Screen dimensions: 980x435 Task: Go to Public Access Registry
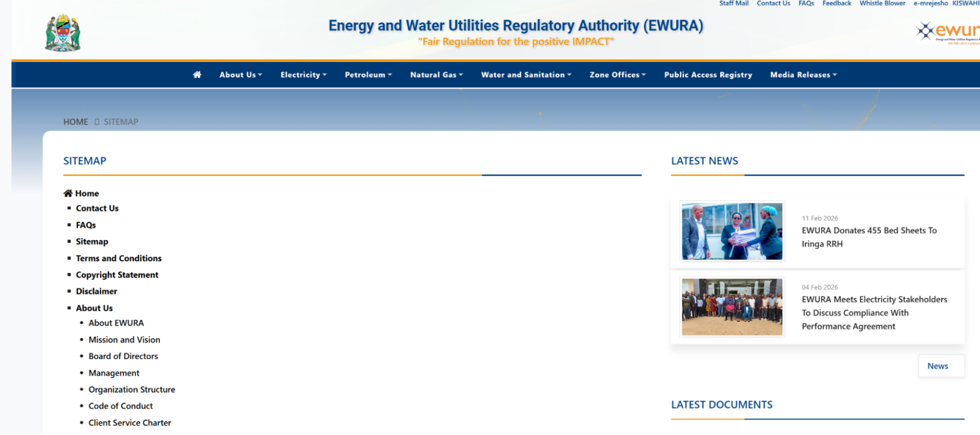(708, 75)
